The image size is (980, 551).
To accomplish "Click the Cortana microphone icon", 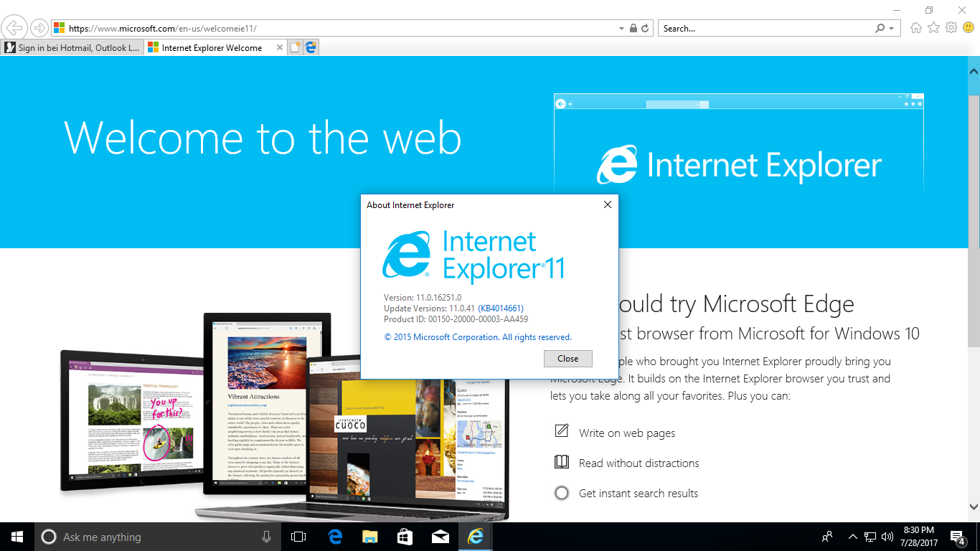I will click(x=267, y=537).
